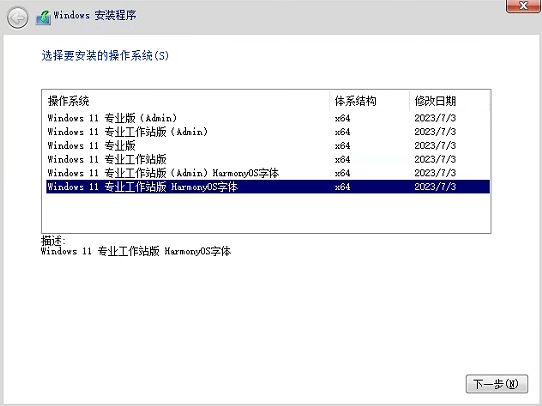Go back using the round arrow button
Viewport: 542px width, 406px height.
tap(17, 17)
